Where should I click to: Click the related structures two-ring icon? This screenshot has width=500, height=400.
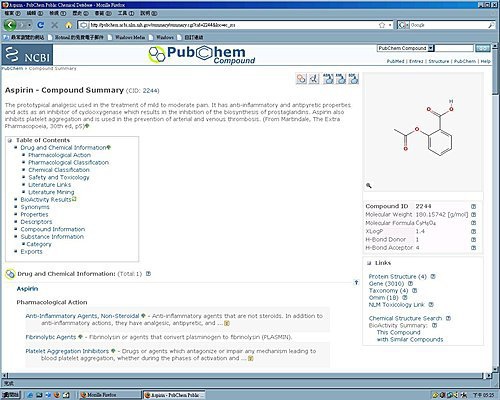(x=301, y=79)
